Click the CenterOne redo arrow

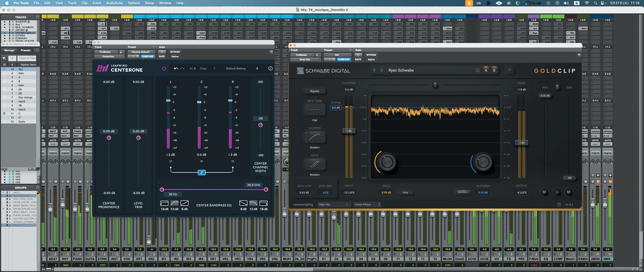pos(183,69)
